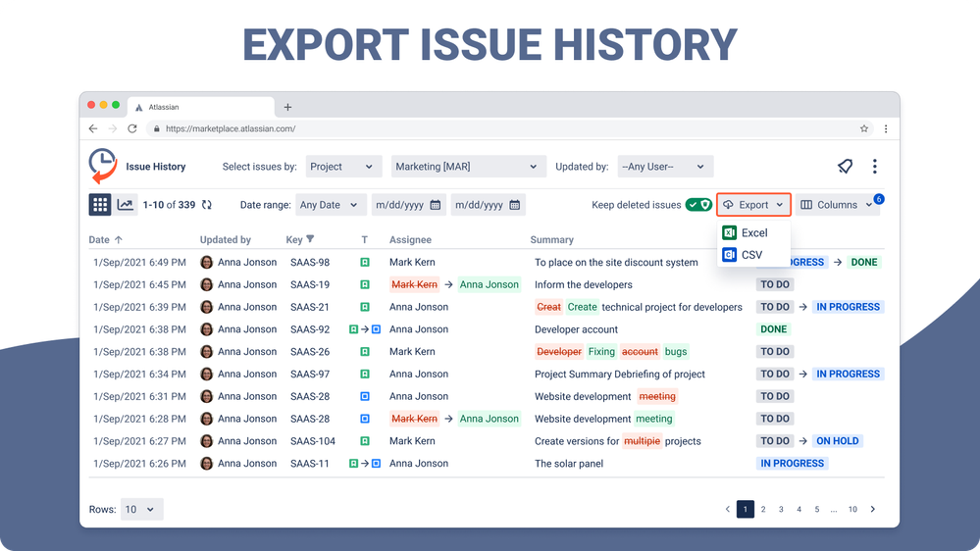Click the site lock icon in address bar

(x=156, y=128)
